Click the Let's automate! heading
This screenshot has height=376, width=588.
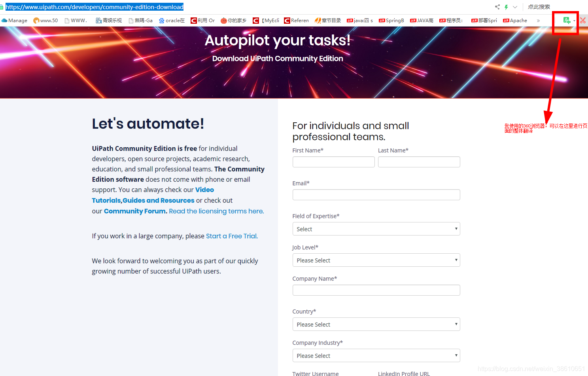(148, 123)
